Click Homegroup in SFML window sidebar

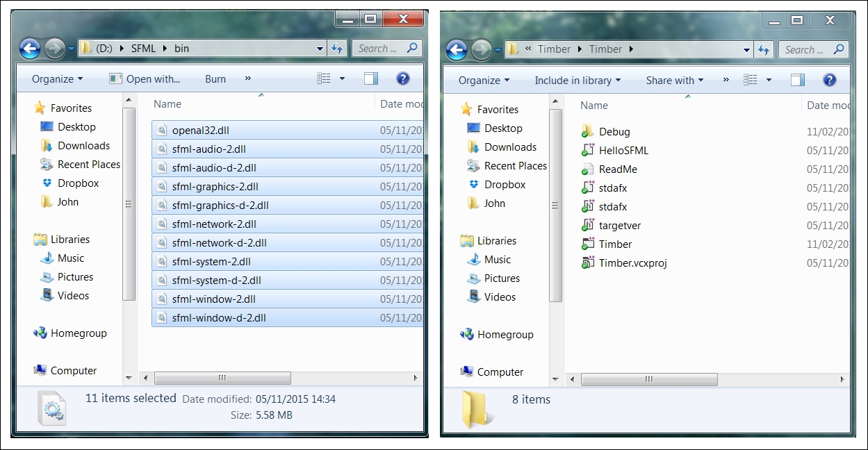pyautogui.click(x=69, y=333)
